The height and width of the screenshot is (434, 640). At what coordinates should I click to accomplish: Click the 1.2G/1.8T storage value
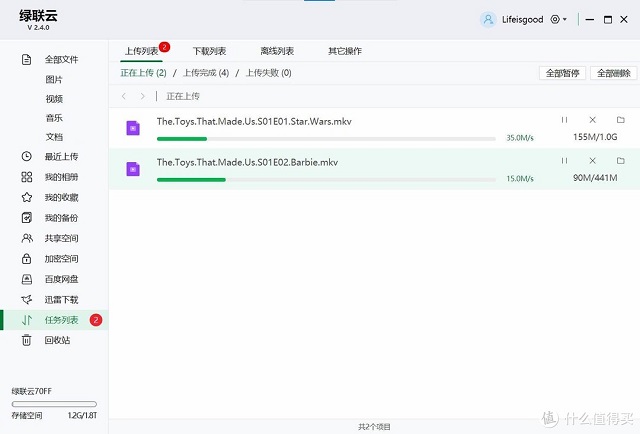click(x=82, y=416)
